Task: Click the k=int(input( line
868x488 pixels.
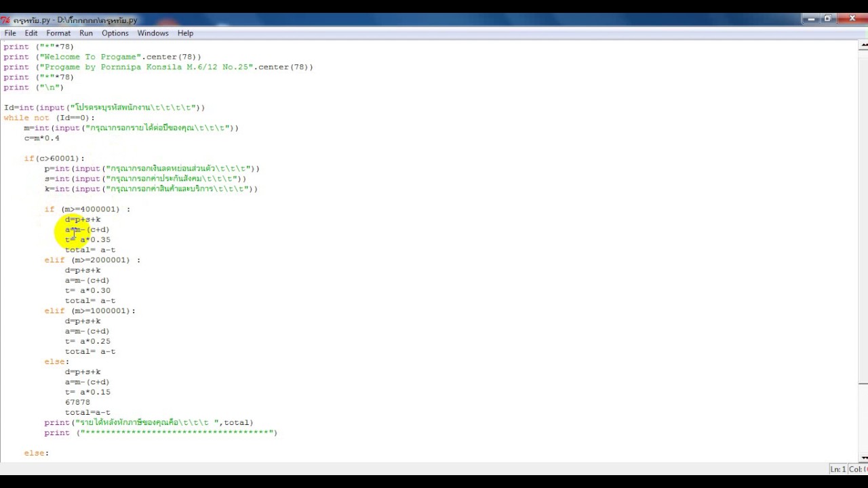Action: pyautogui.click(x=151, y=189)
